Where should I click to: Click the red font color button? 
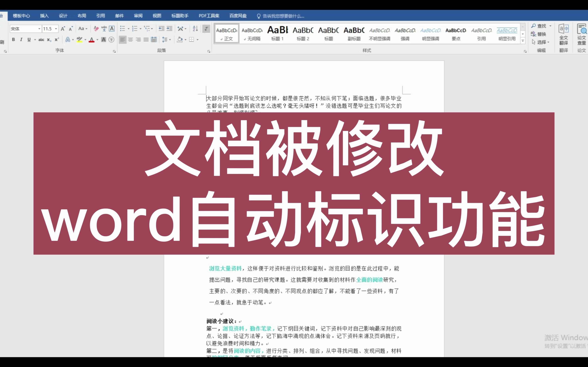(91, 40)
